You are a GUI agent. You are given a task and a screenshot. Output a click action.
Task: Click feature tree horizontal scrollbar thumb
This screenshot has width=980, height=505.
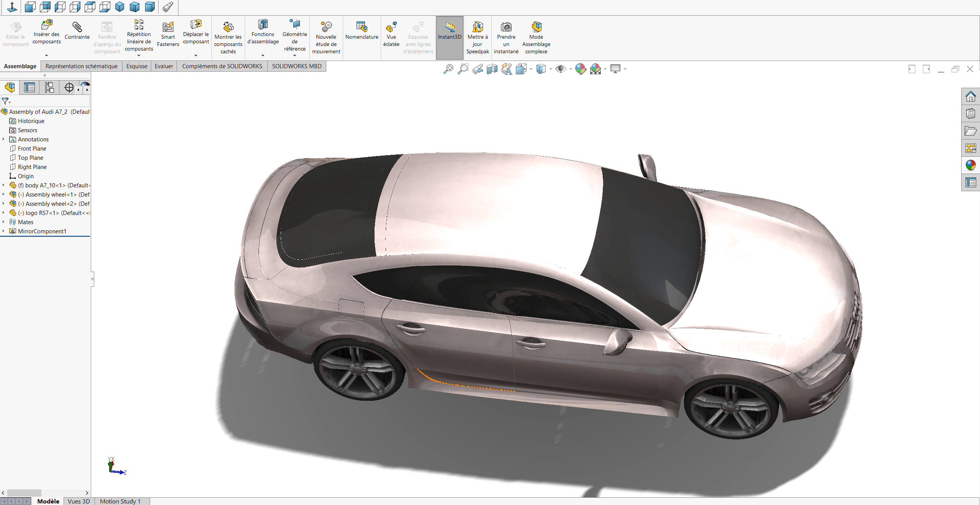click(x=24, y=493)
